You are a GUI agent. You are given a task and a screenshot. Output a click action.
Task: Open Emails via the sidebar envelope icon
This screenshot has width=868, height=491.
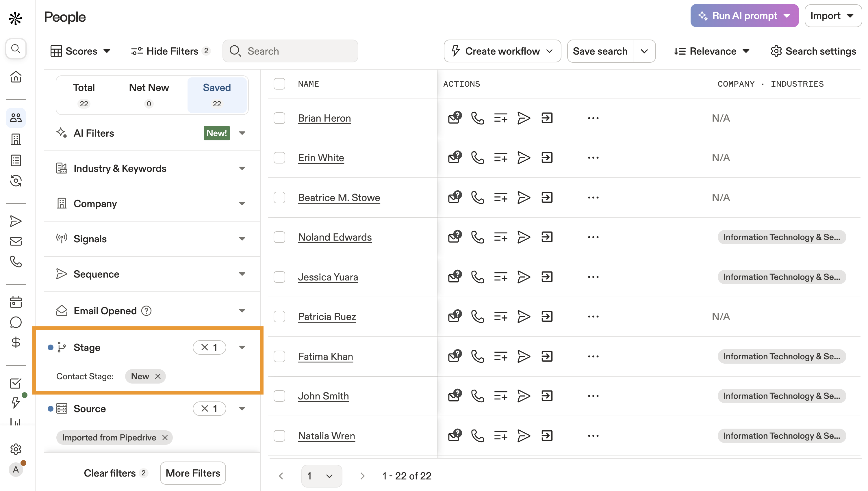click(x=16, y=241)
